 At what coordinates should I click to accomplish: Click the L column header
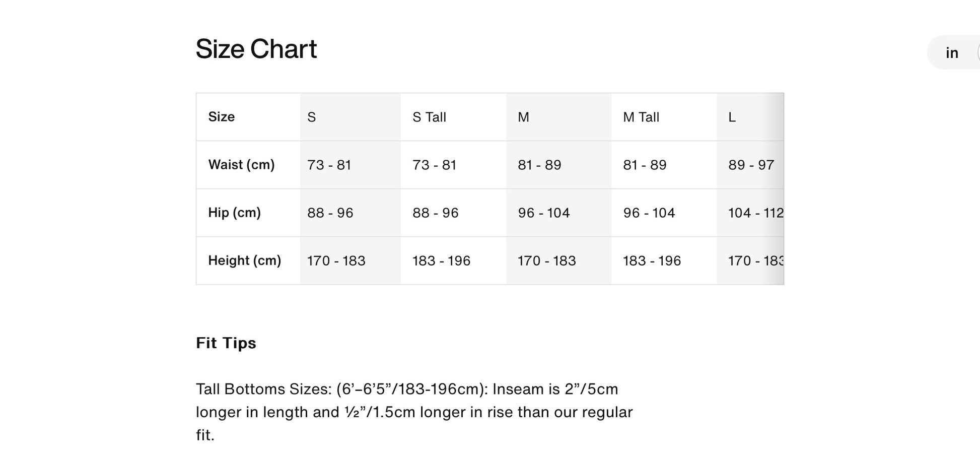coord(732,117)
